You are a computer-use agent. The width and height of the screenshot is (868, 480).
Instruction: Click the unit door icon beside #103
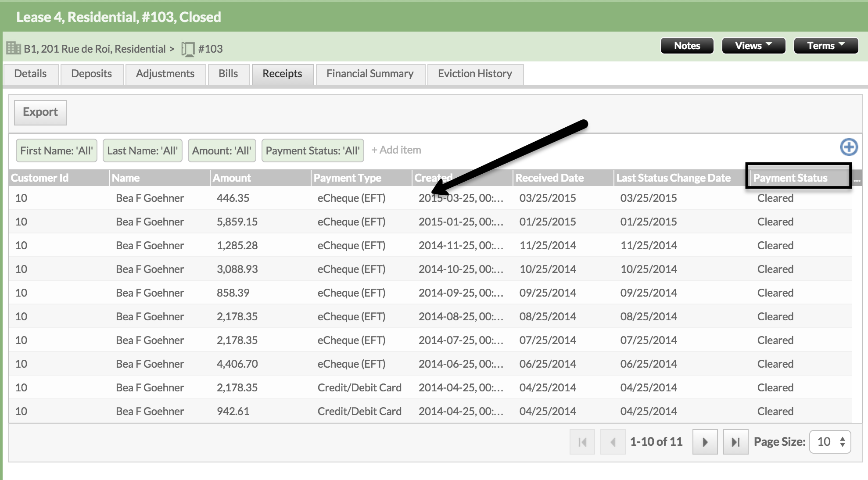click(188, 49)
